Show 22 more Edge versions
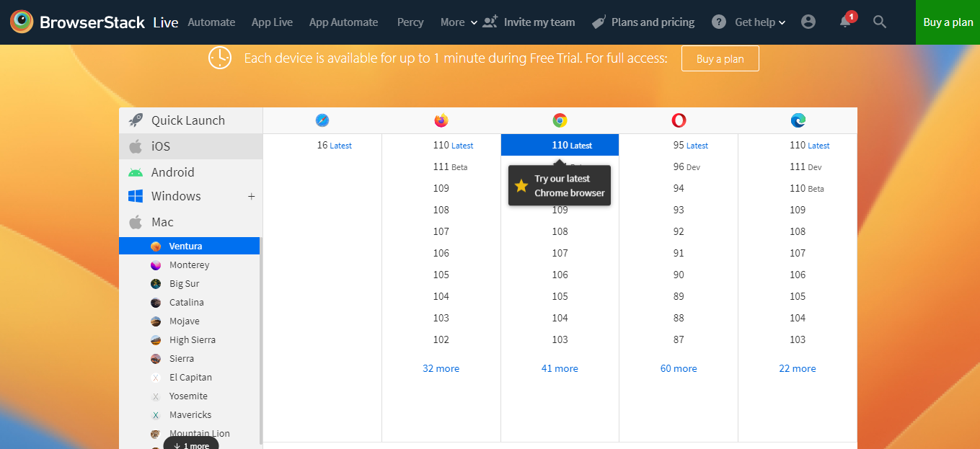 pyautogui.click(x=798, y=368)
